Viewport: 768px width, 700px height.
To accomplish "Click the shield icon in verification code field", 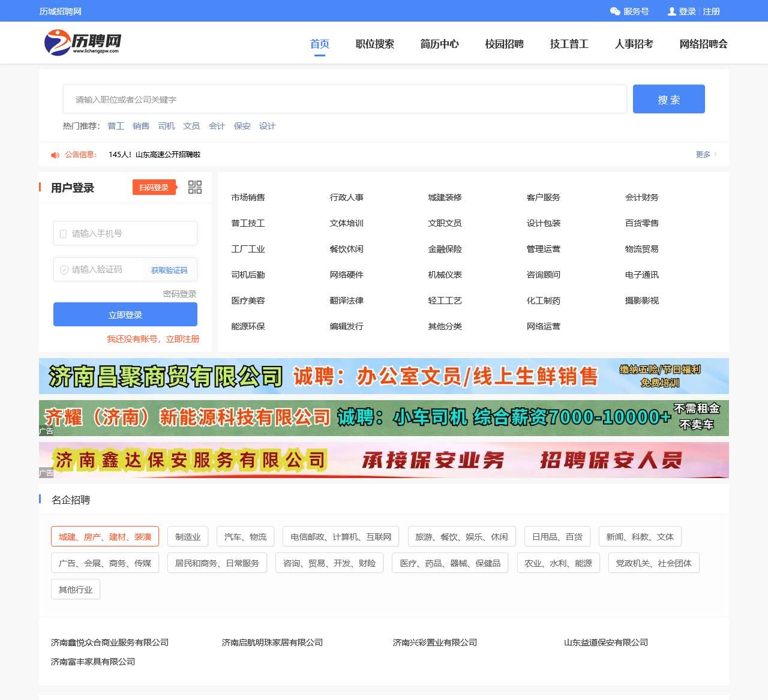I will [63, 269].
